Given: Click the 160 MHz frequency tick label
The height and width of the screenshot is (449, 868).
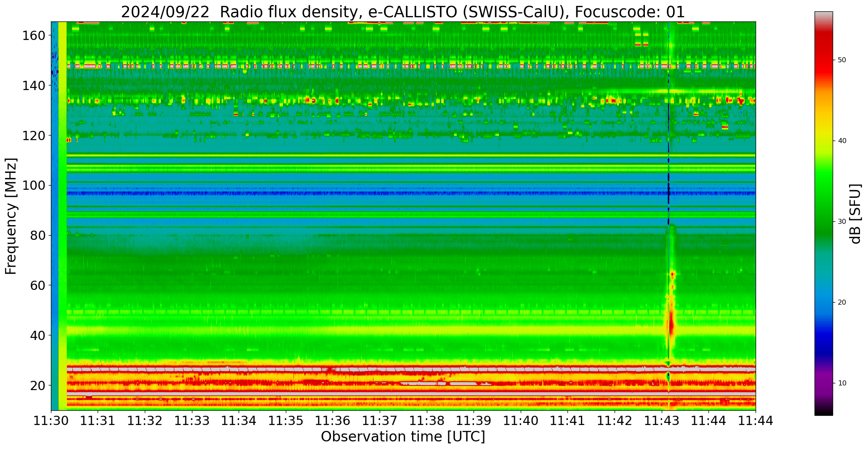Looking at the screenshot, I should coord(34,36).
